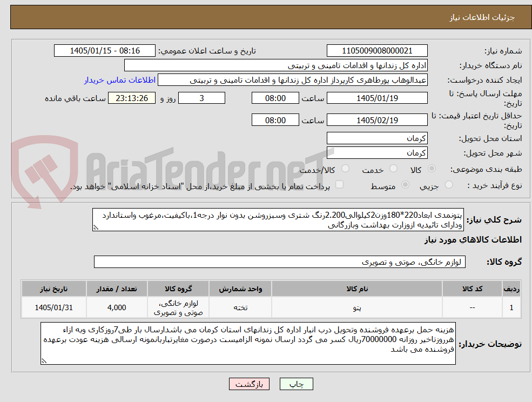Click the need date cell 1405/01/31
The height and width of the screenshot is (402, 532).
coord(54,307)
